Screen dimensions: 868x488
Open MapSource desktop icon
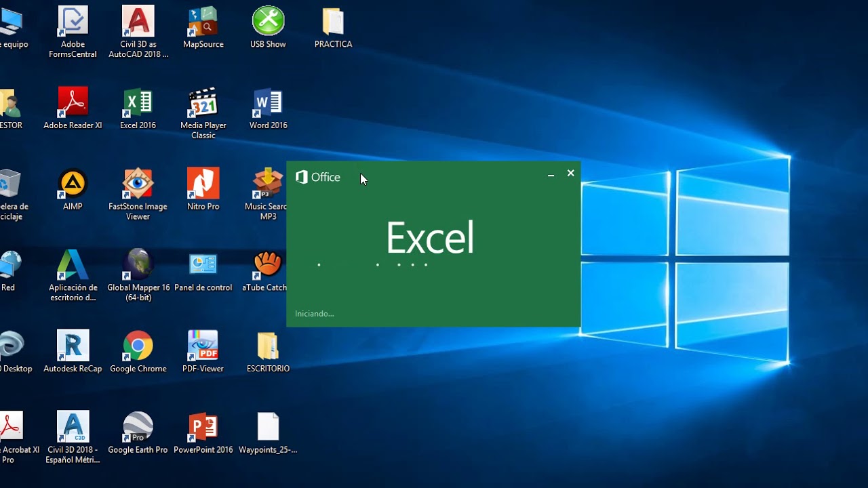[x=203, y=27]
